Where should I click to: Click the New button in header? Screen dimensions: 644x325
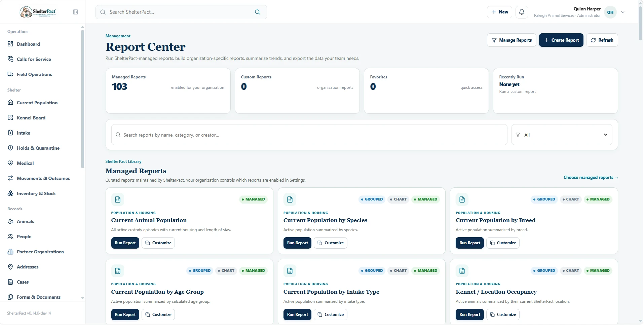click(x=499, y=12)
